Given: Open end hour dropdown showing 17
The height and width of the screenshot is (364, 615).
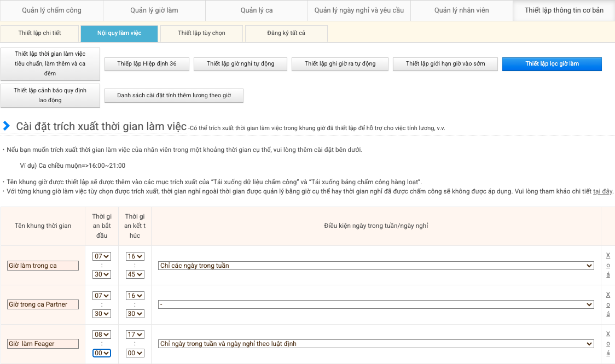Looking at the screenshot, I should (135, 334).
